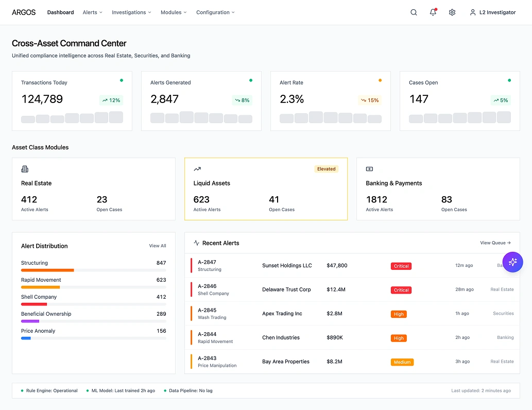Screen dimensions: 532x410
Task: Click the notifications bell icon
Action: (433, 12)
